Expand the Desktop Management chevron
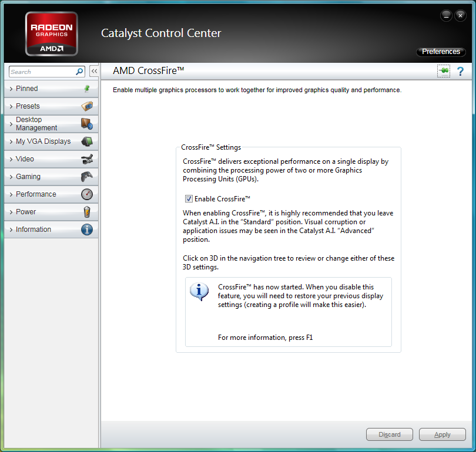Screen dimensions: 476x452 click(11, 124)
